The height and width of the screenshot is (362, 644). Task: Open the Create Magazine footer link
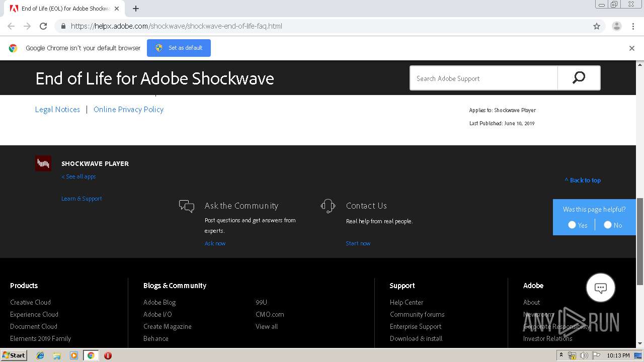click(x=168, y=326)
